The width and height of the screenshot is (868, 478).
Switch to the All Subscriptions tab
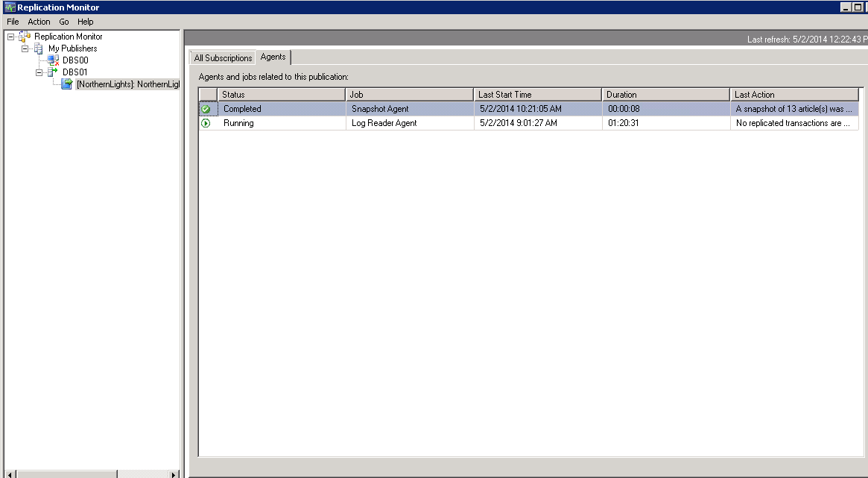[223, 58]
